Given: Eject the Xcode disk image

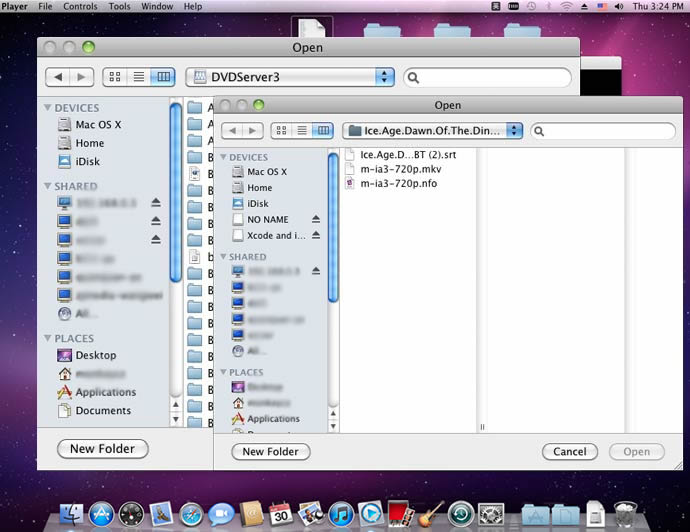Looking at the screenshot, I should tap(316, 235).
